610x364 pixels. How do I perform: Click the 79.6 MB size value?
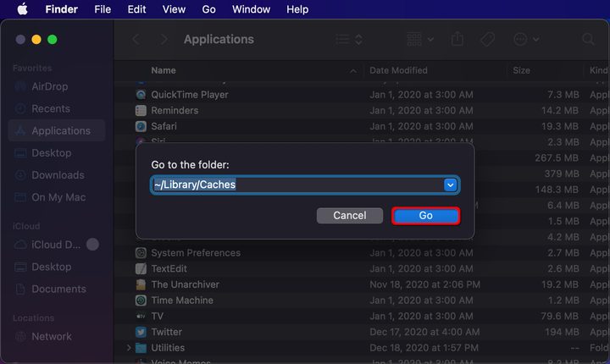pyautogui.click(x=560, y=316)
